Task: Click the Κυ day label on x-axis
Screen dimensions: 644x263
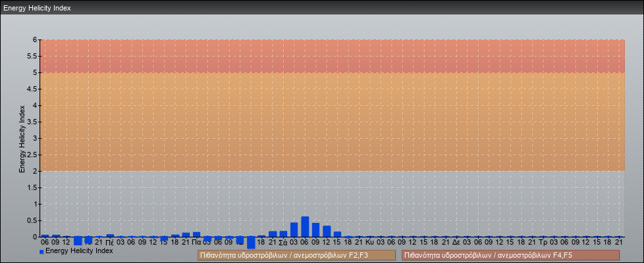Action: [369, 243]
